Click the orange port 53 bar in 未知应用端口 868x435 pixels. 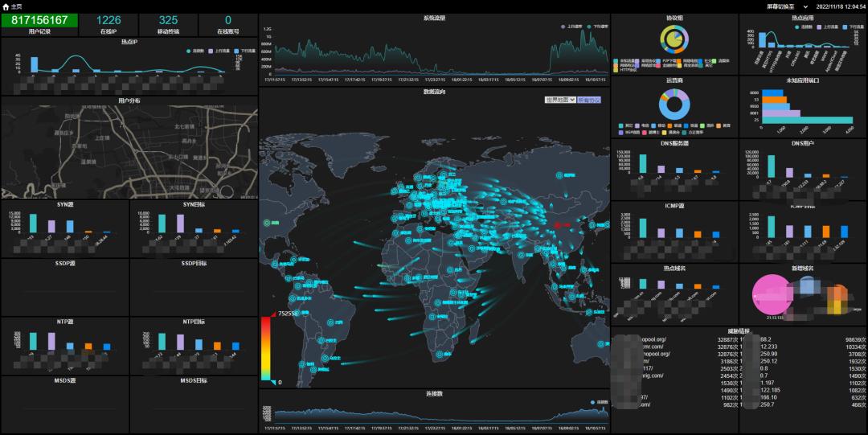click(x=775, y=100)
